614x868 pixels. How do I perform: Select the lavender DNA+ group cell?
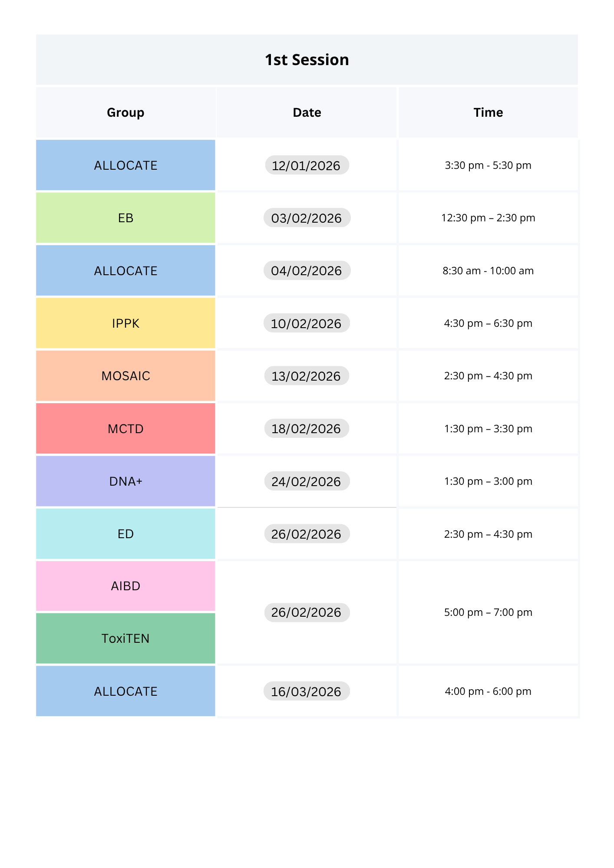pyautogui.click(x=125, y=481)
